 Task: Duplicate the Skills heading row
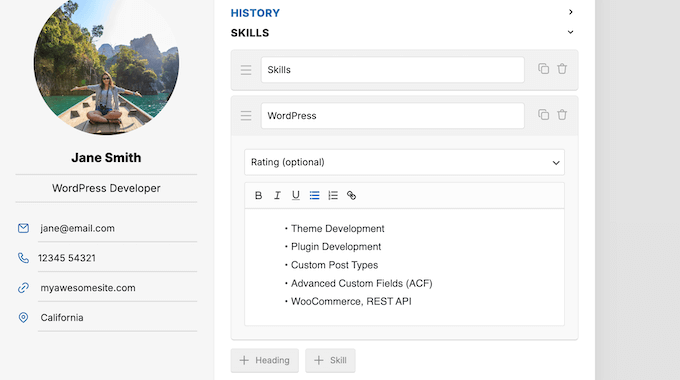coord(543,69)
